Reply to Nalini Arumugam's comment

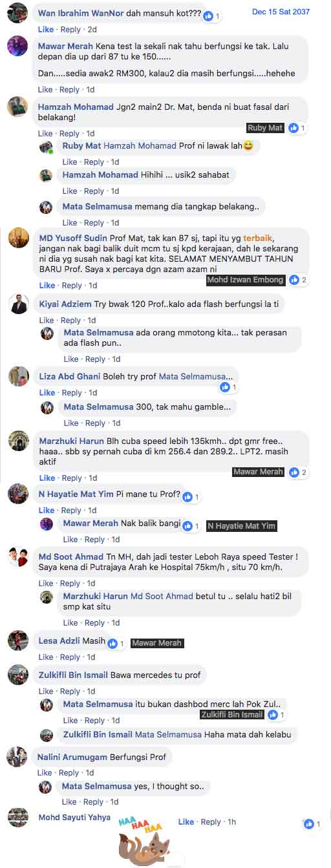69,773
